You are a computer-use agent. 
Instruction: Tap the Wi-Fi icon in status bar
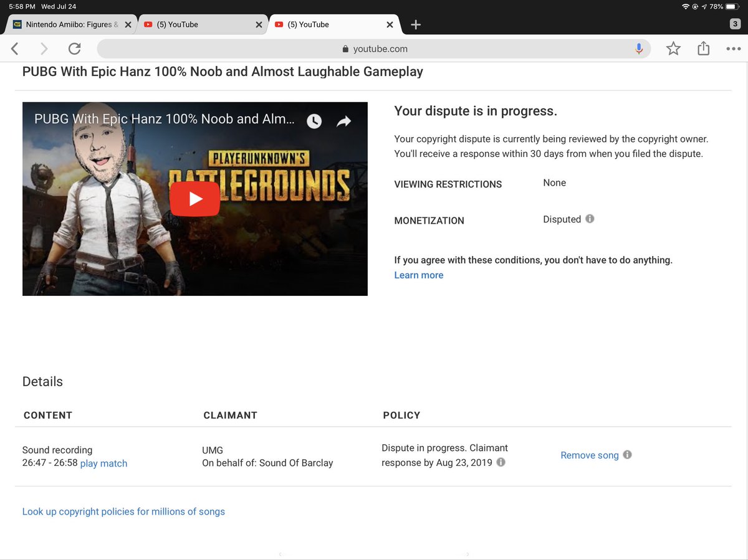(686, 6)
